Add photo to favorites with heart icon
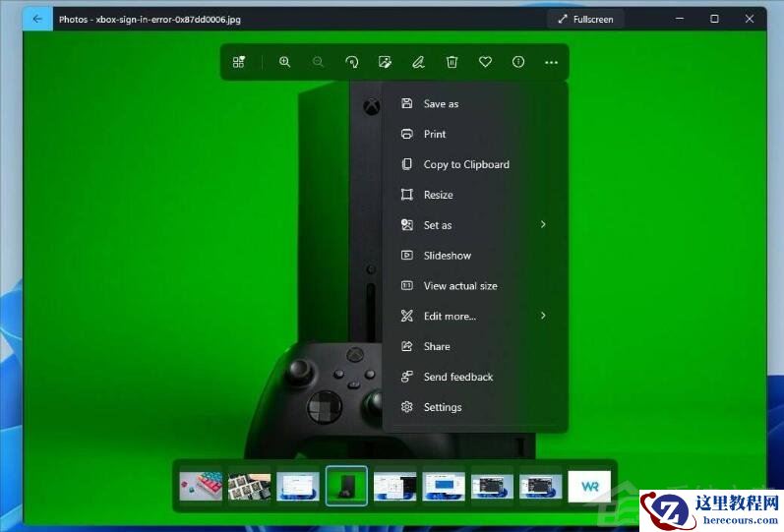 485,62
